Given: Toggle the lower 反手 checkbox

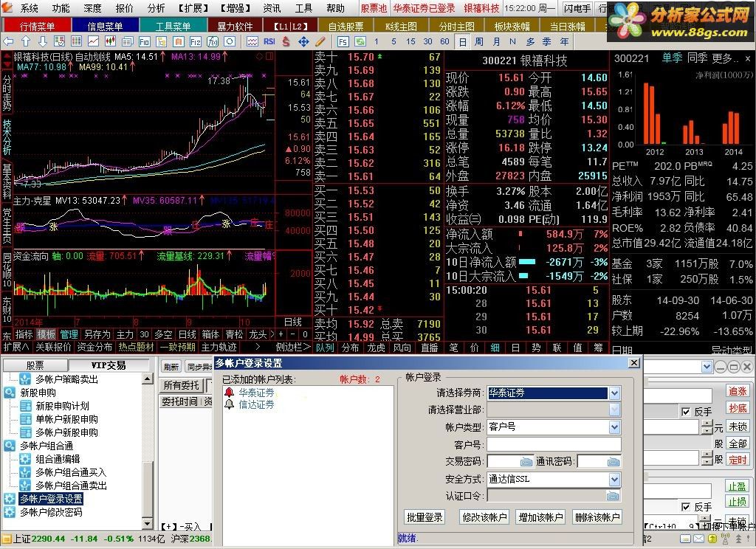Looking at the screenshot, I should 686,507.
